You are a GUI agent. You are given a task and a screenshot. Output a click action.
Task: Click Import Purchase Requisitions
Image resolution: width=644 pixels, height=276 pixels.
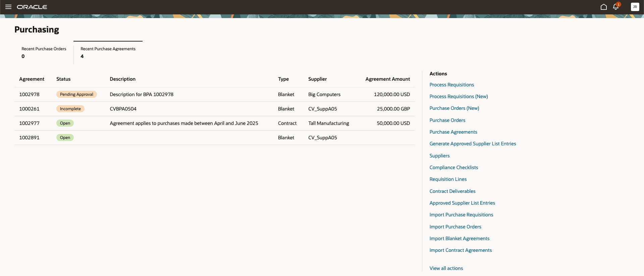(x=461, y=215)
